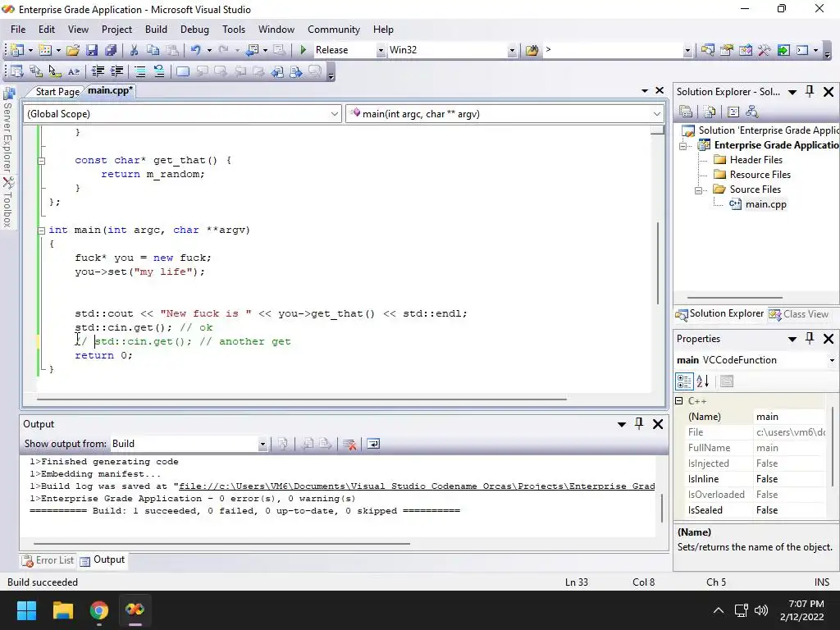Image resolution: width=840 pixels, height=630 pixels.
Task: Open Object Browser toolbar icon
Action: pos(745,50)
